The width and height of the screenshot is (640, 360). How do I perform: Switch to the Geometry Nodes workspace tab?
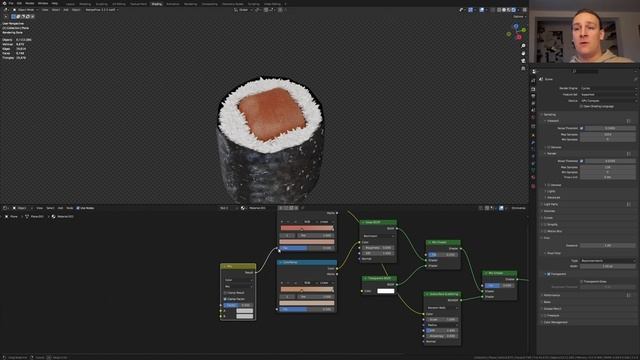click(x=233, y=4)
